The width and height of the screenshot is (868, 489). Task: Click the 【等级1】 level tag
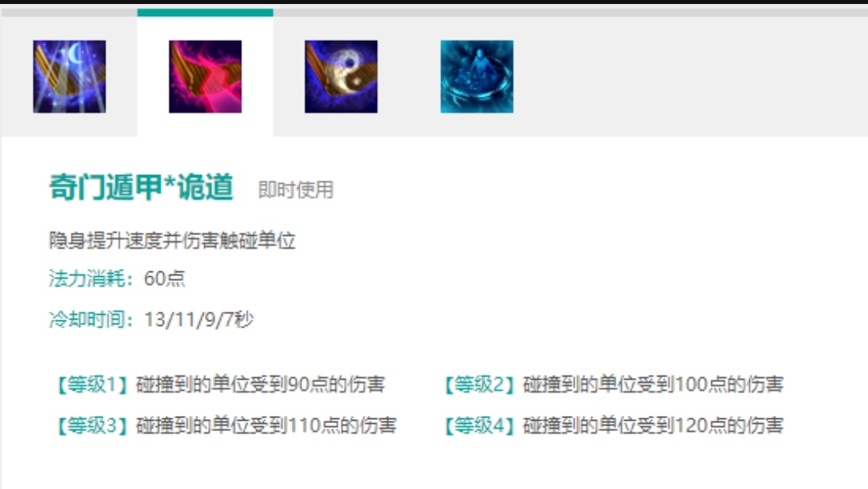coord(92,385)
